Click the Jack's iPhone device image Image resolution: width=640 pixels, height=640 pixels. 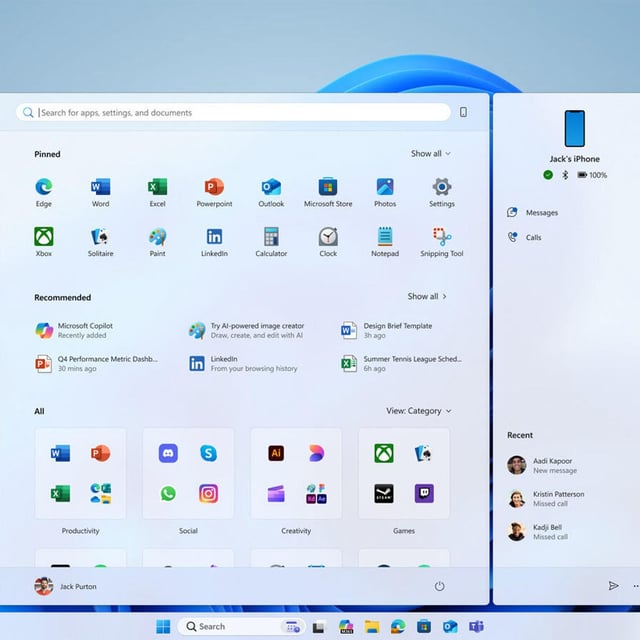pos(574,128)
